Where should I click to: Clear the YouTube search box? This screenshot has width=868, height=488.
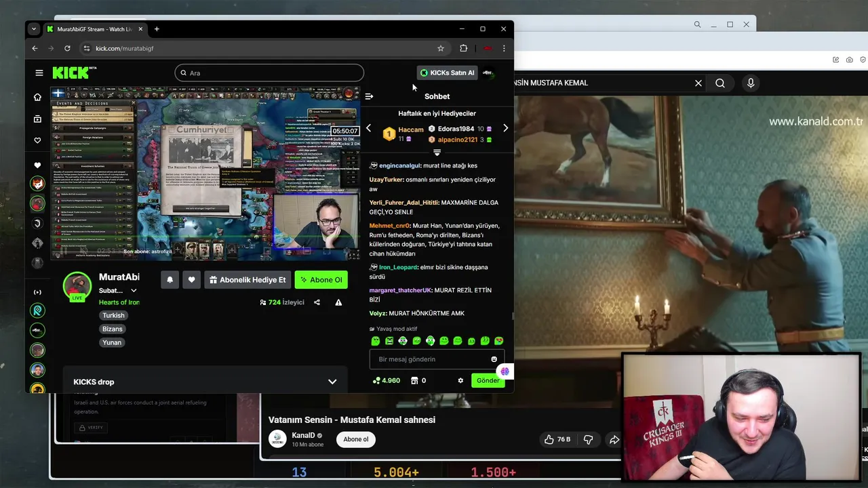coord(698,83)
